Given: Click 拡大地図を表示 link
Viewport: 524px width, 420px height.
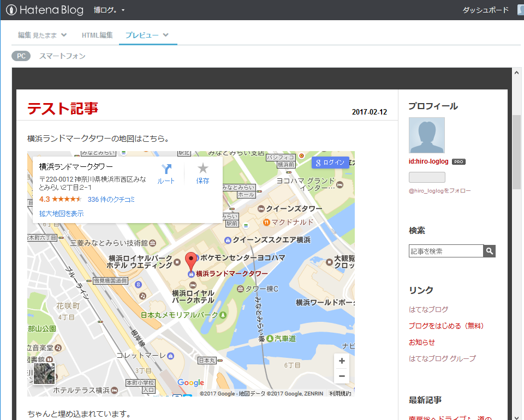Looking at the screenshot, I should pos(62,213).
